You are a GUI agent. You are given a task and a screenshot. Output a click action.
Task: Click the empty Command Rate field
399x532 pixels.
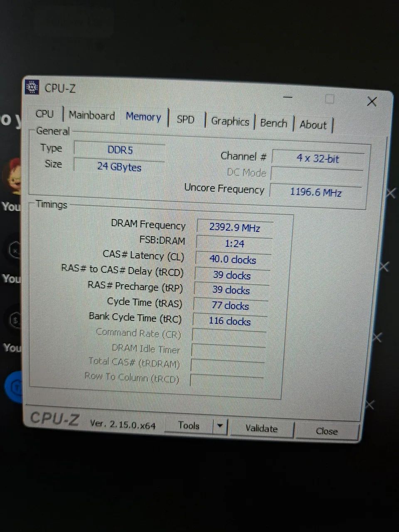[229, 336]
